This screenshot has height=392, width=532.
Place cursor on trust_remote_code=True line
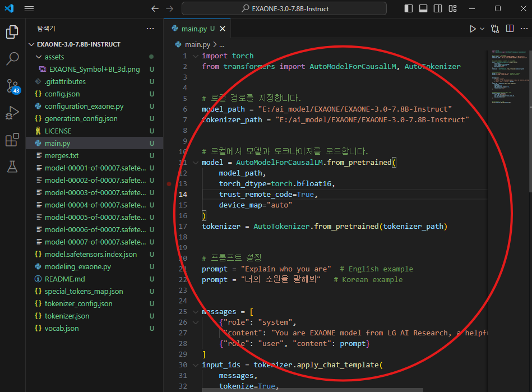pyautogui.click(x=268, y=195)
